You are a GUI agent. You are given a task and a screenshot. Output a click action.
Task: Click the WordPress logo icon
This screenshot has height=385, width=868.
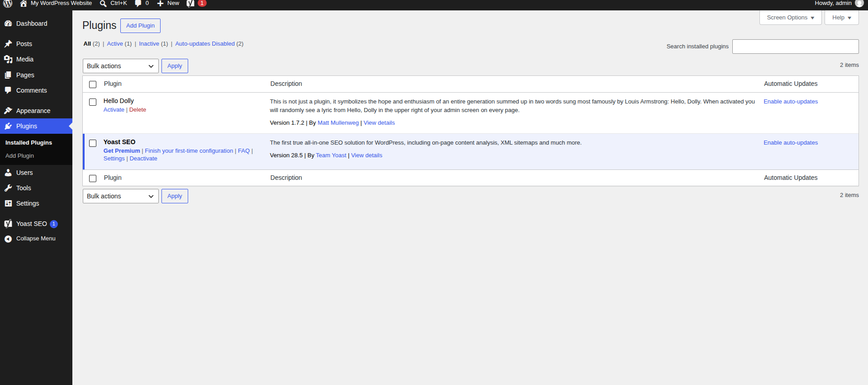[x=8, y=3]
